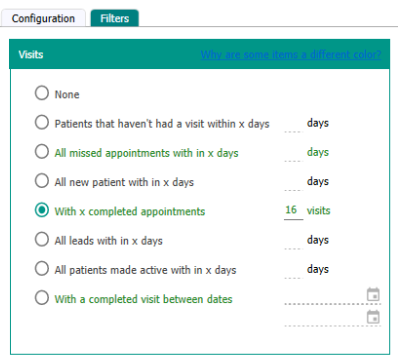This screenshot has width=398, height=362.
Task: Click the first completed visit date field
Action: [325, 296]
